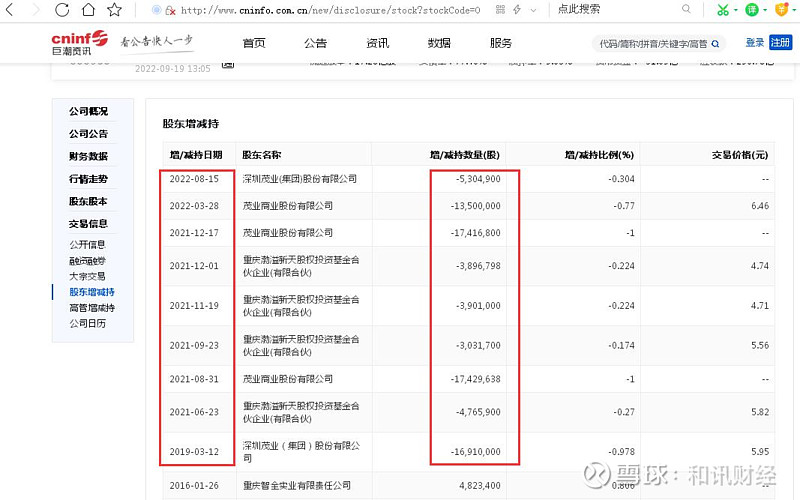Viewport: 800px width, 500px height.
Task: Click the browser back arrow
Action: [x=10, y=9]
